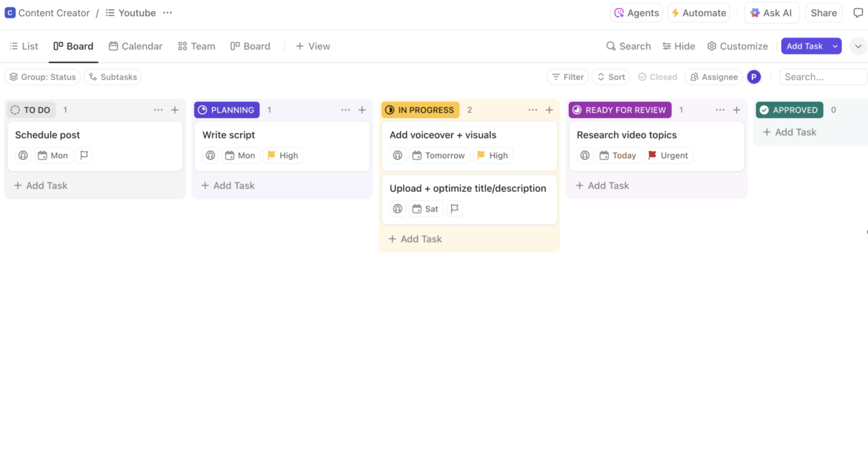Click the Hide button
The width and height of the screenshot is (868, 455).
click(x=679, y=46)
